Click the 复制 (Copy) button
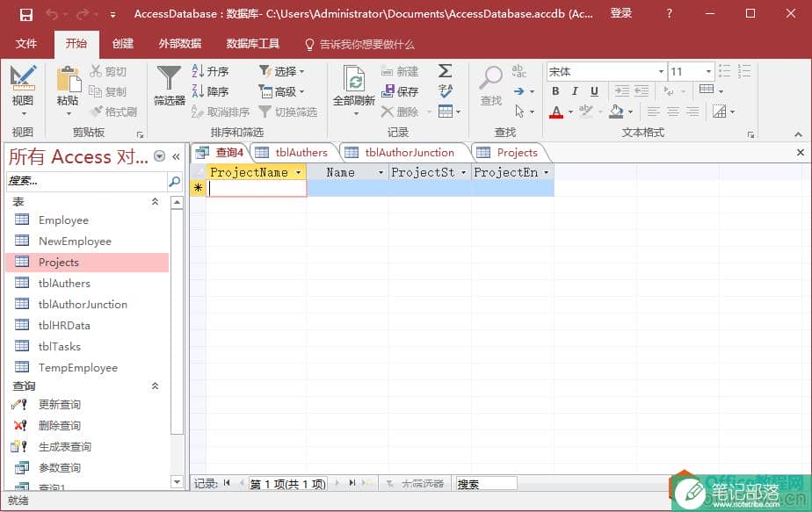This screenshot has height=512, width=812. pos(108,91)
